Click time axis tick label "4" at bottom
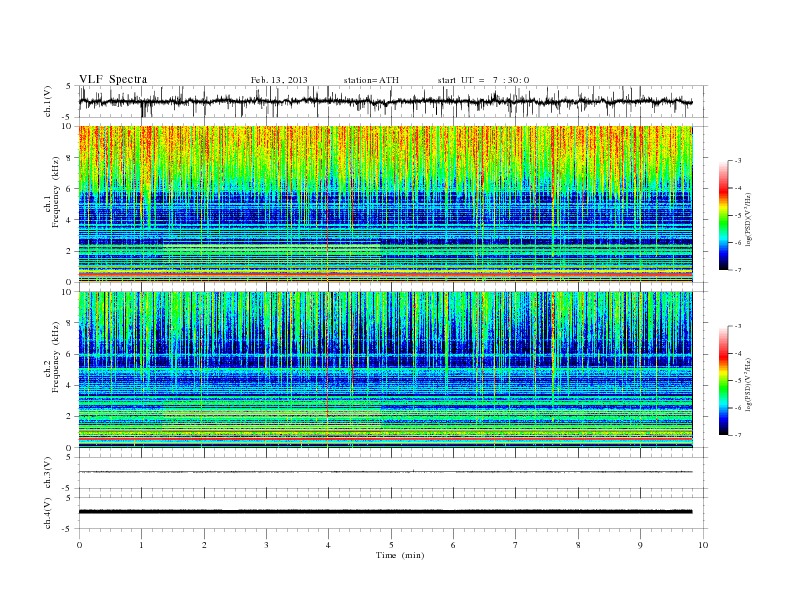Screen dimensions: 792x612 pos(328,545)
